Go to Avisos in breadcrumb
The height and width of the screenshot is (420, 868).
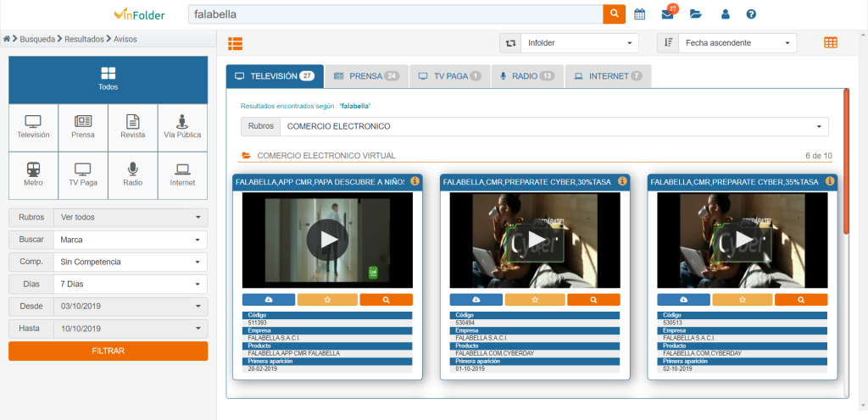coord(125,39)
